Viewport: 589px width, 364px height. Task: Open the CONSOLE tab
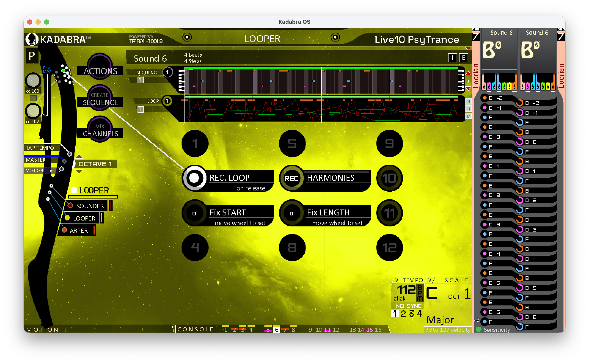pyautogui.click(x=195, y=329)
